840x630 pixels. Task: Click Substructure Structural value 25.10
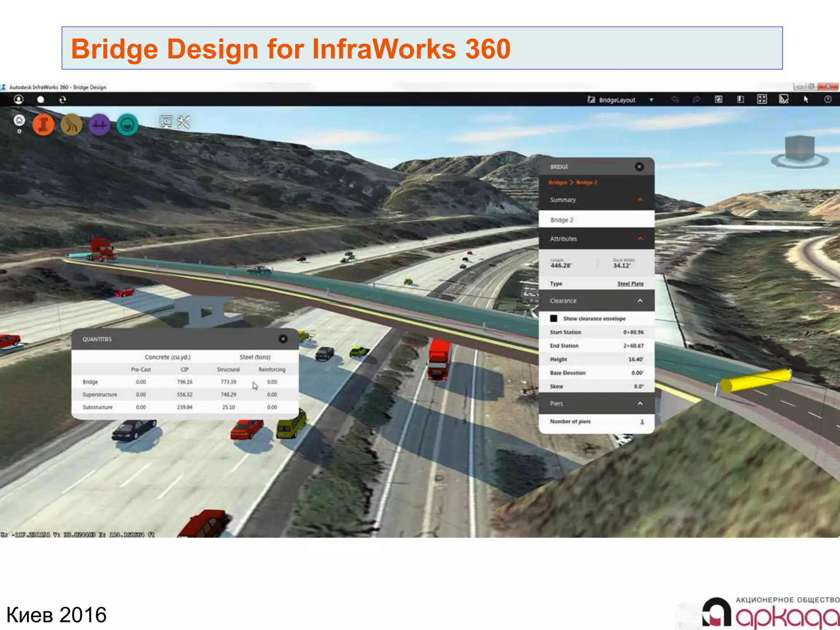[x=228, y=407]
